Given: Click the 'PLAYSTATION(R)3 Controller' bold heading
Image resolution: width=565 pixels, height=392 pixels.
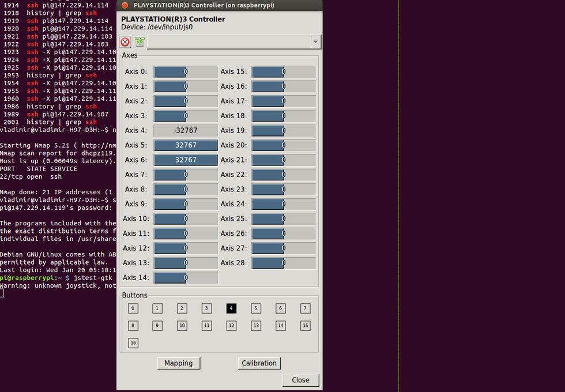Looking at the screenshot, I should pos(173,19).
